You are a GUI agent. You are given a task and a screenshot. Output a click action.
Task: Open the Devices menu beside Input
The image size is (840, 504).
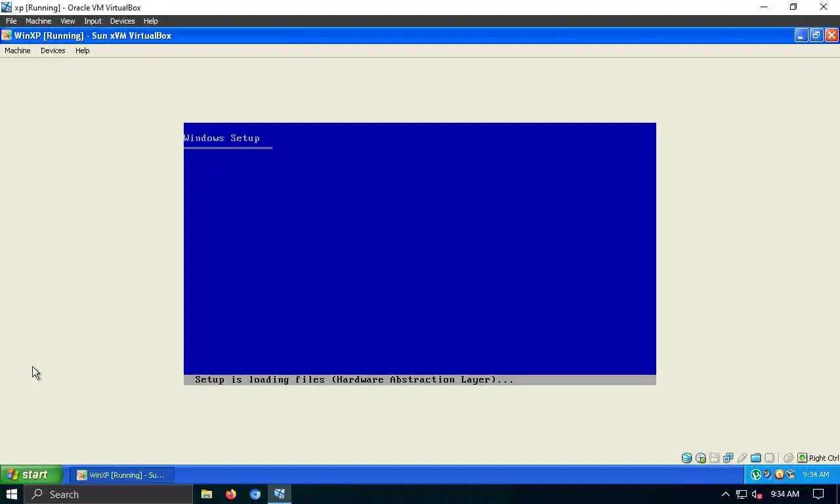[122, 21]
